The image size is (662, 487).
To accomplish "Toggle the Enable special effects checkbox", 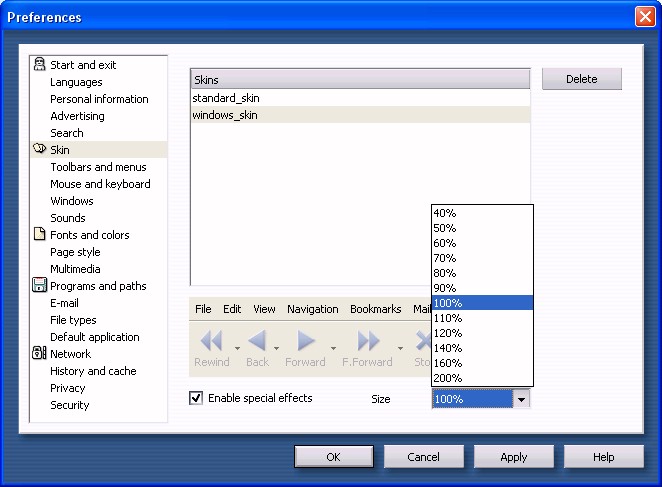I will pos(196,398).
